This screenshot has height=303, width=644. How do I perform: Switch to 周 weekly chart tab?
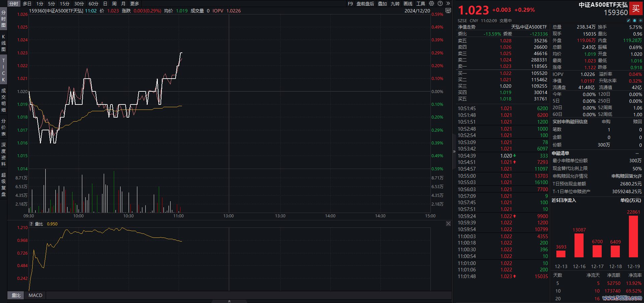pyautogui.click(x=114, y=4)
